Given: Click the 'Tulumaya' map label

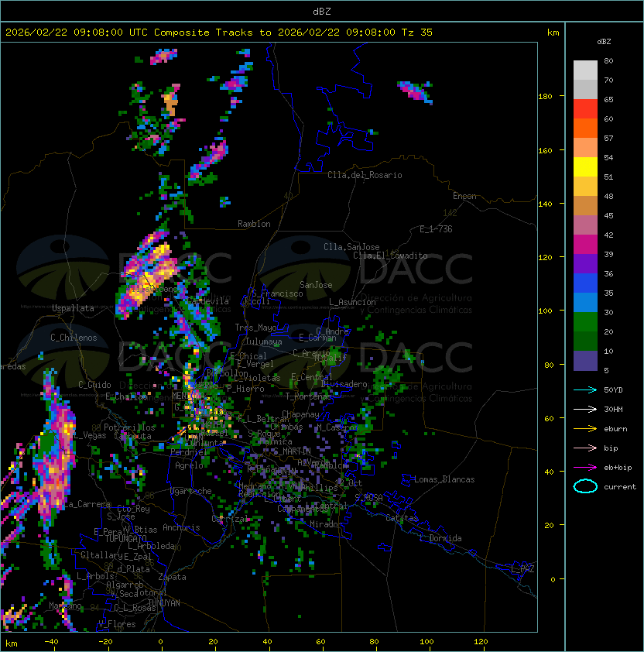Looking at the screenshot, I should pos(264,341).
